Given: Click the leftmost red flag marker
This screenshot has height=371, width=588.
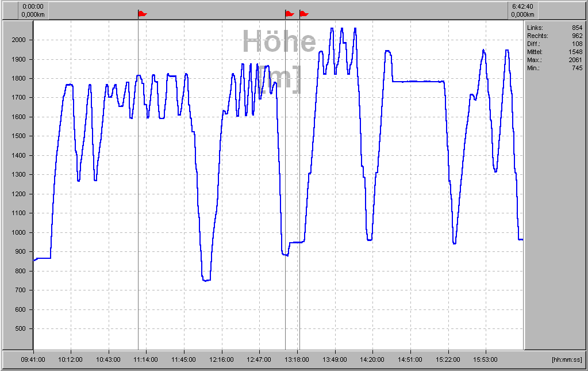Looking at the screenshot, I should (x=143, y=13).
